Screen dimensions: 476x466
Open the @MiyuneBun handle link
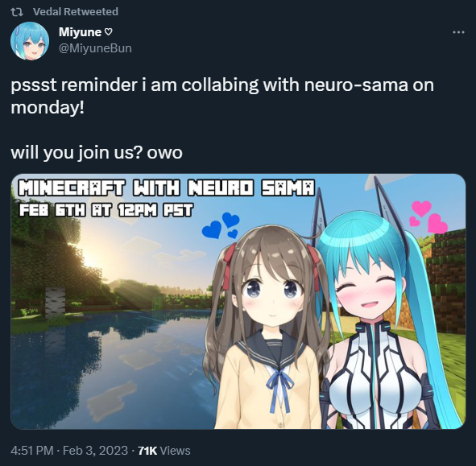[95, 48]
